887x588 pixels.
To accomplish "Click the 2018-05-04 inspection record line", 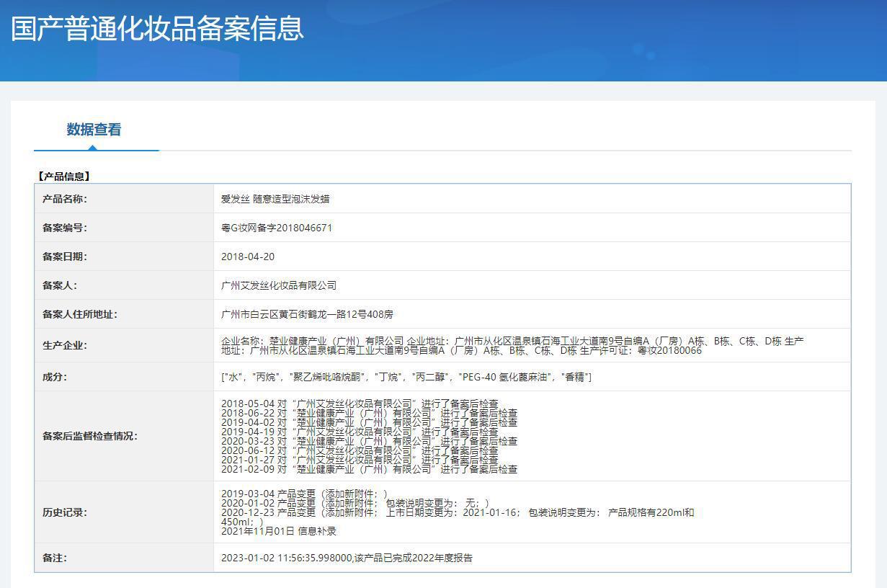I will (x=359, y=404).
